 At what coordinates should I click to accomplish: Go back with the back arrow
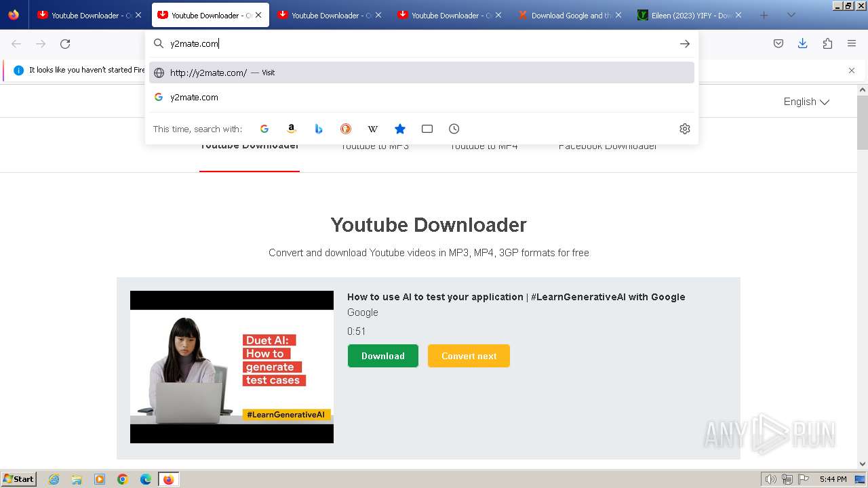(x=16, y=44)
